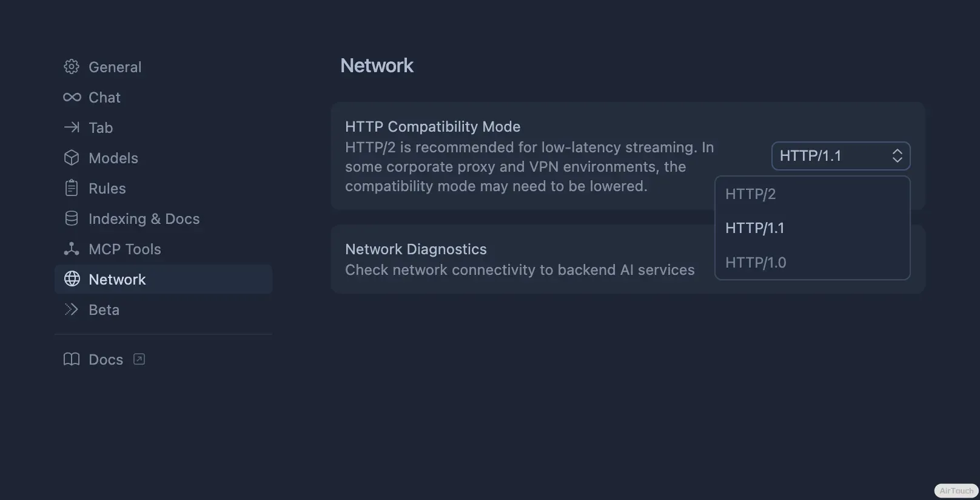Image resolution: width=980 pixels, height=500 pixels.
Task: Pick the HTTP/1.0 option
Action: click(756, 263)
